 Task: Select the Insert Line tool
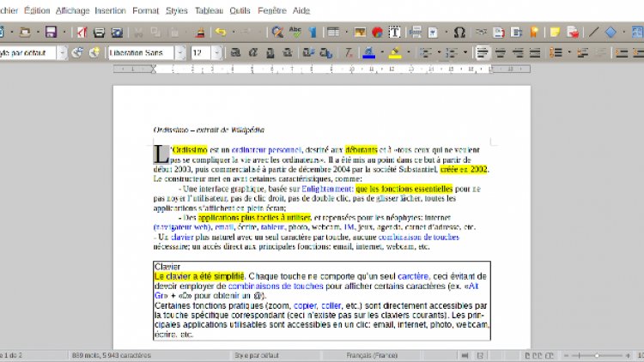pyautogui.click(x=593, y=32)
